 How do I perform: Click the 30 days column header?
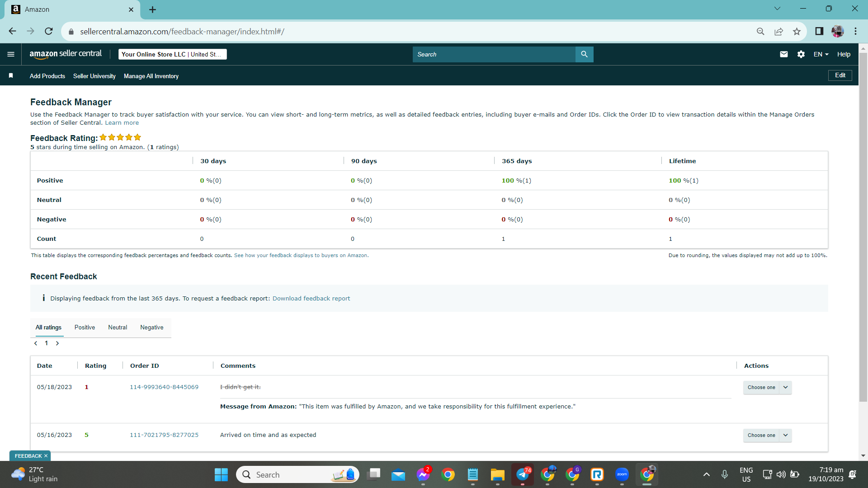point(213,161)
